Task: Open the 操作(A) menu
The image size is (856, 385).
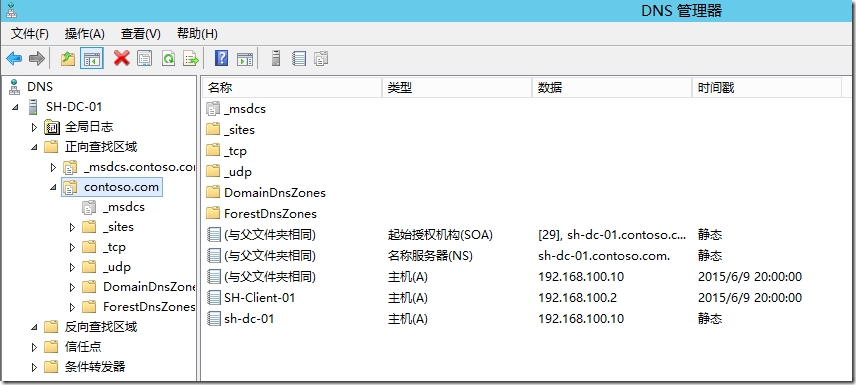Action: (x=85, y=34)
